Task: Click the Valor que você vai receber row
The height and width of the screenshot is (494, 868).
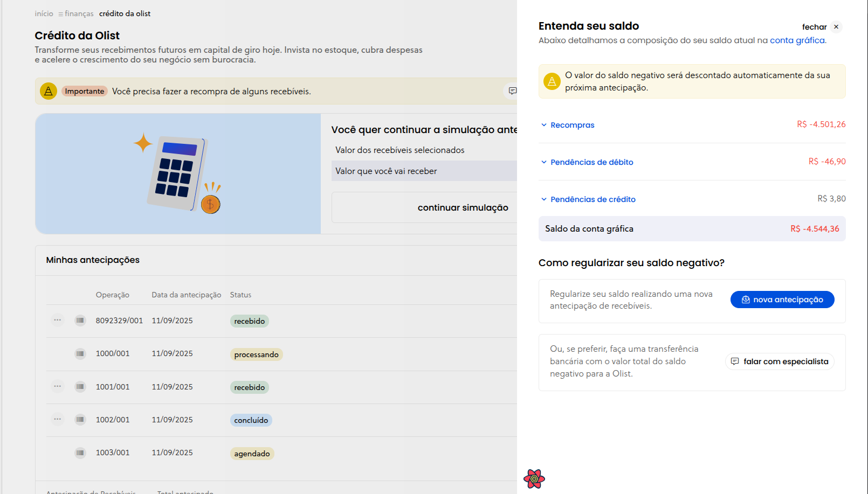Action: [x=424, y=171]
